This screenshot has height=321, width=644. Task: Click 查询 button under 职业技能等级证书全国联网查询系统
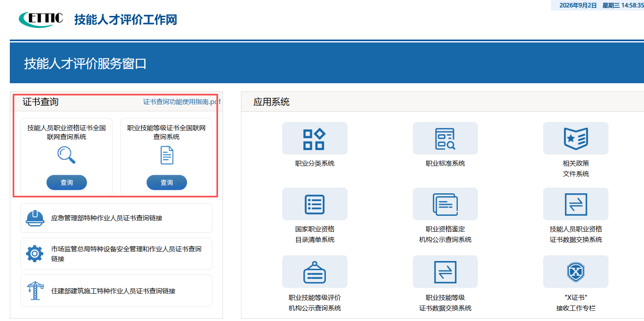(167, 182)
